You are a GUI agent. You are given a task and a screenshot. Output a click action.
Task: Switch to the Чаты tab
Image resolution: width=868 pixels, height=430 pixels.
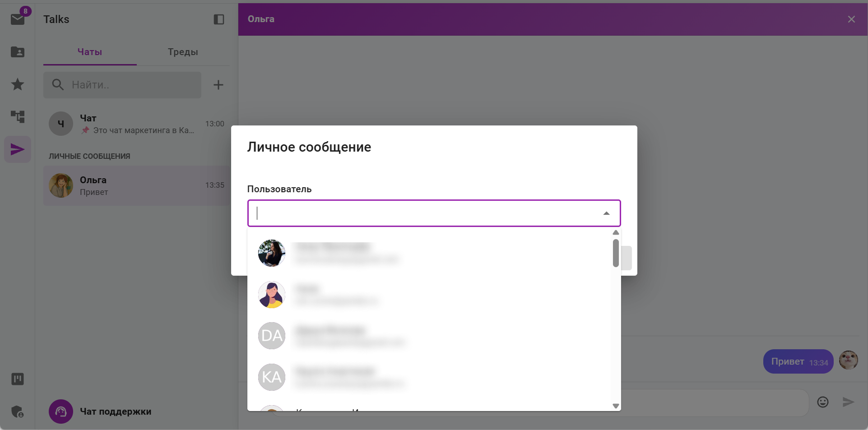[x=90, y=52]
